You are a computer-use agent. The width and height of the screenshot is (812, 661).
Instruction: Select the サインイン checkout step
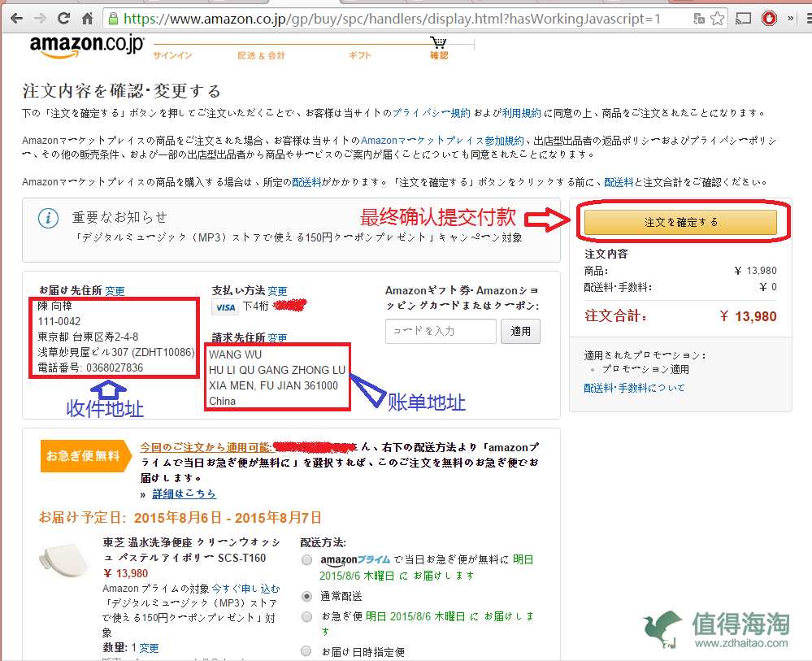[172, 55]
